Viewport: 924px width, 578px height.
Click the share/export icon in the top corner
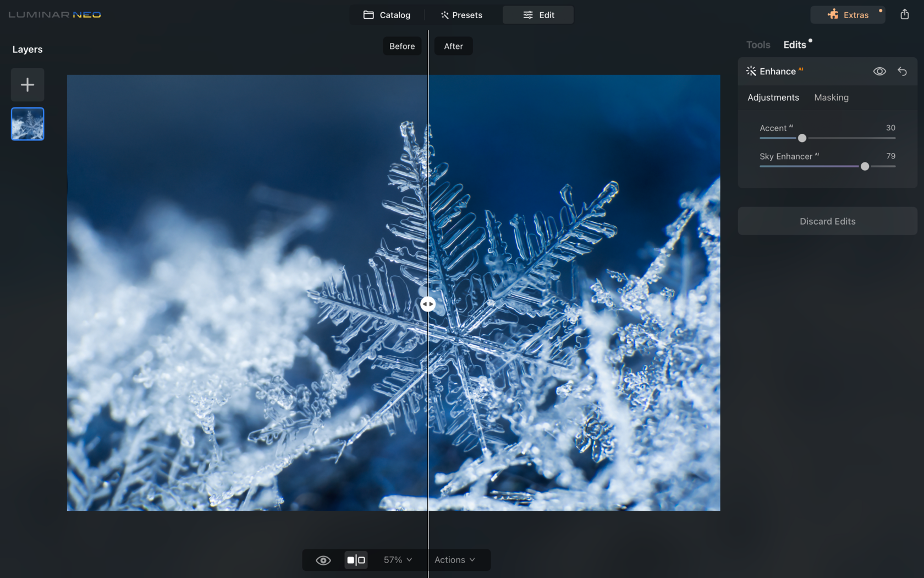coord(904,14)
